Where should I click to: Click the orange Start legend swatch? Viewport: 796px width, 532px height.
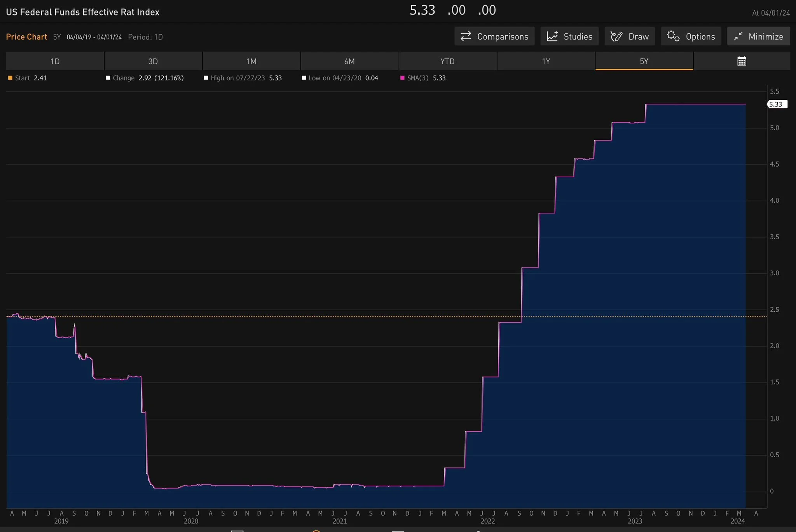click(10, 78)
